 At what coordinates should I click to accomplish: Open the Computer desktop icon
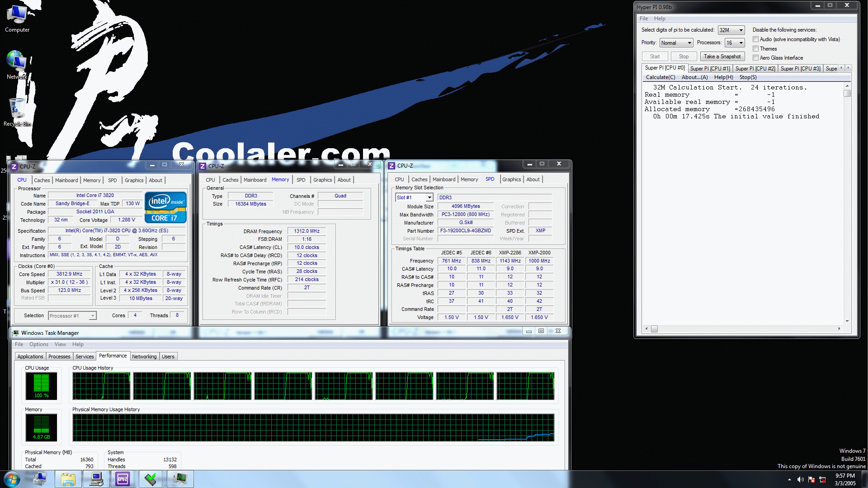tap(17, 19)
